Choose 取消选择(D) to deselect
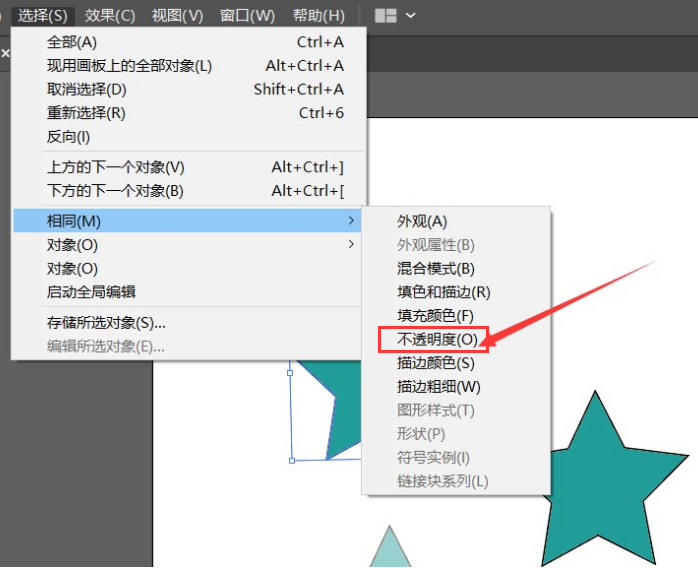 [190, 89]
